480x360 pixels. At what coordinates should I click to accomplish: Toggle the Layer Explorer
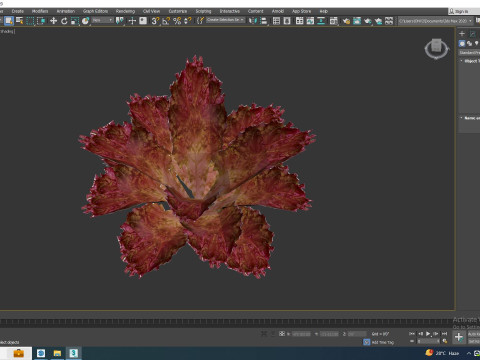[x=287, y=21]
